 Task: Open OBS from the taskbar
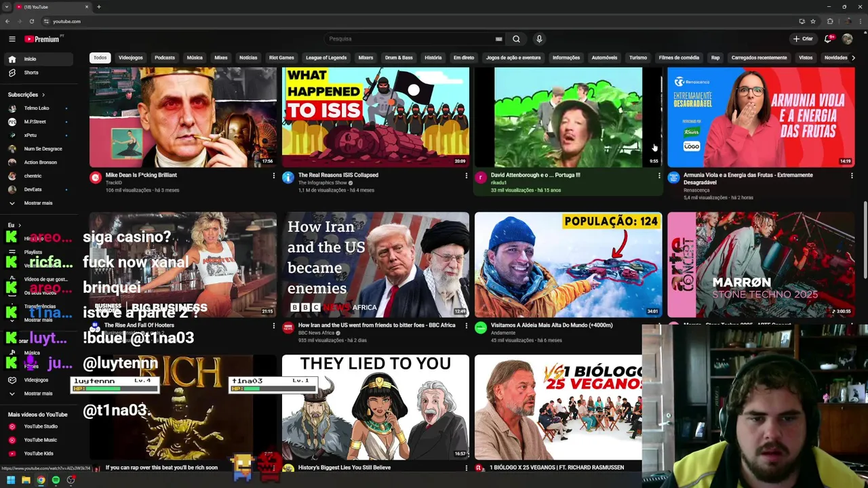point(71,481)
